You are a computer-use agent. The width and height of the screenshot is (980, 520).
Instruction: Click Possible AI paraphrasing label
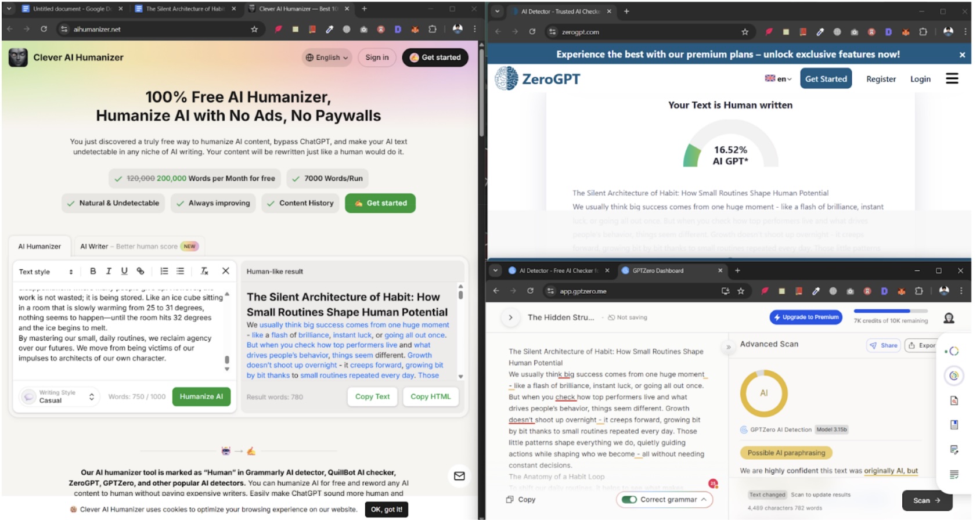(786, 453)
